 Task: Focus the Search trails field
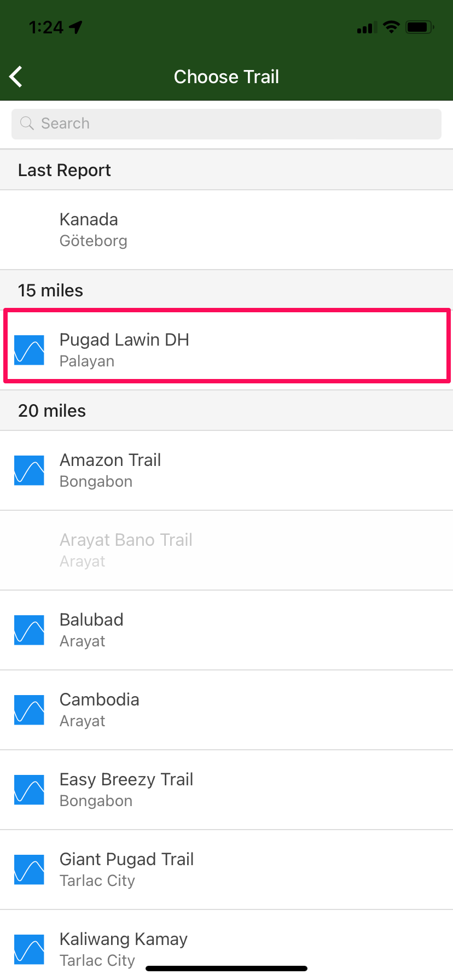[226, 124]
